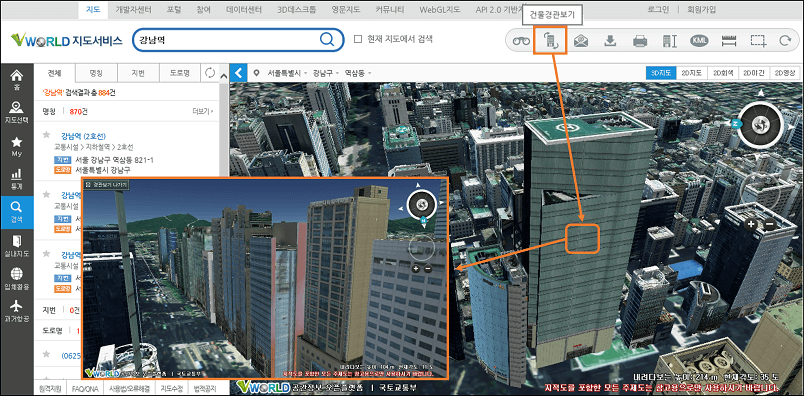Screen dimensions: 804x396
Task: Click results scrollbar up arrow
Action: (x=224, y=77)
